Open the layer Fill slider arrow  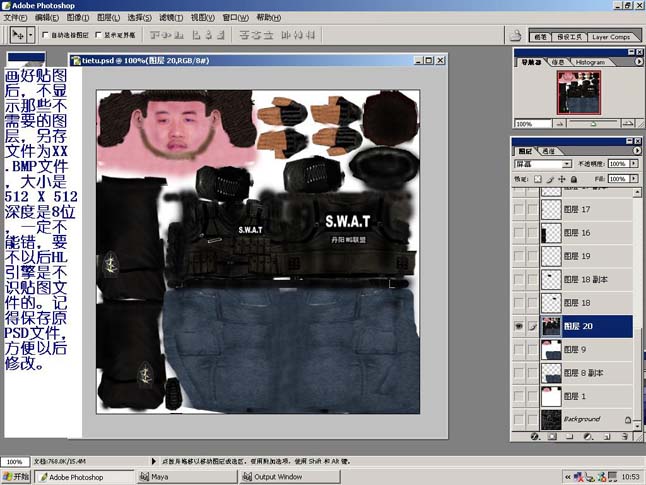coord(634,179)
